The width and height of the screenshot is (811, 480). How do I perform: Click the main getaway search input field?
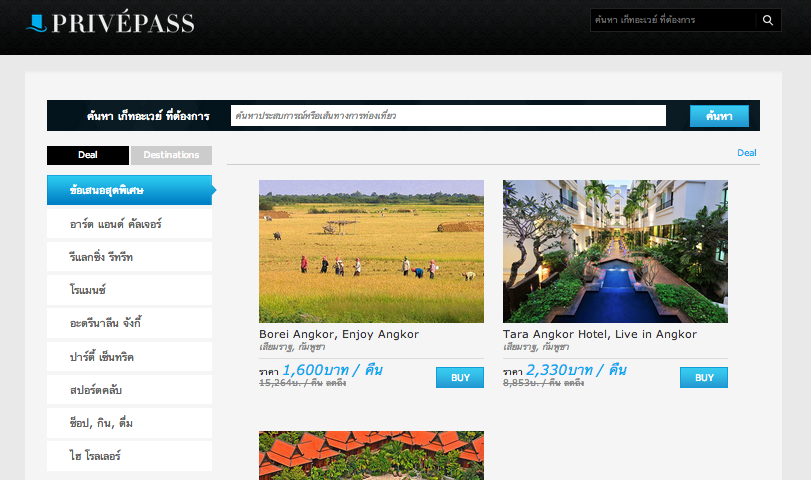pos(448,116)
